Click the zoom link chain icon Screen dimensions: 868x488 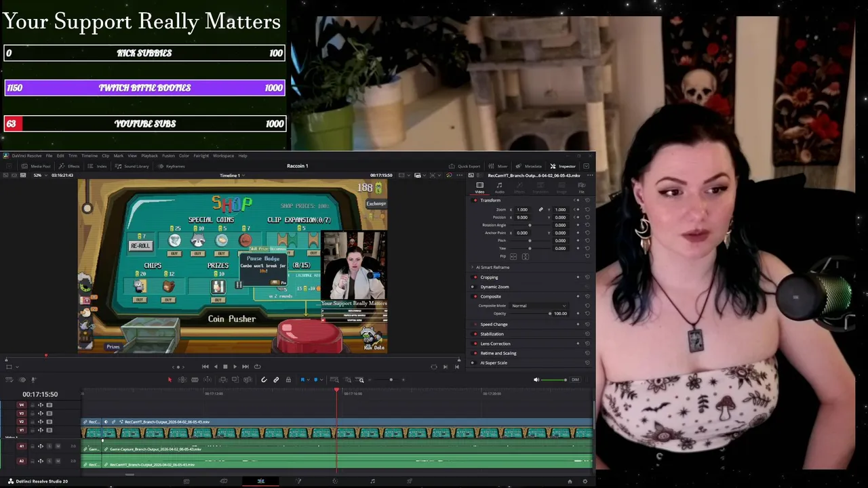tap(540, 209)
